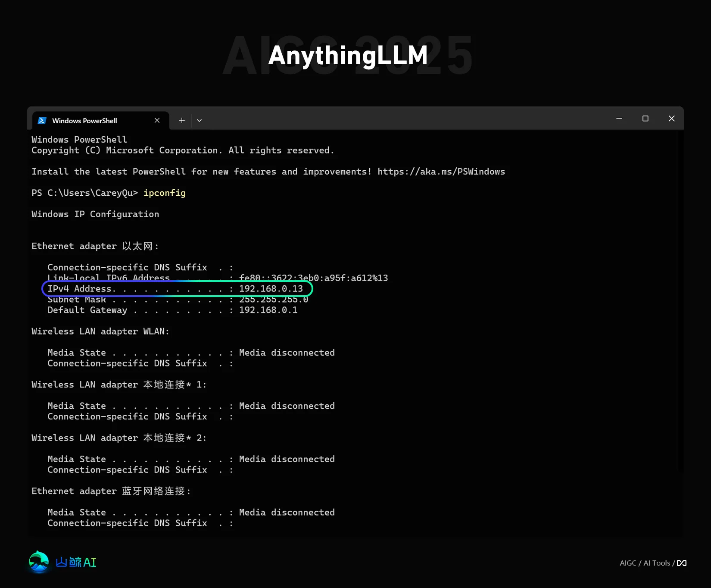
Task: Click 'Wireless LAN adapter WLAN:' line
Action: click(100, 332)
